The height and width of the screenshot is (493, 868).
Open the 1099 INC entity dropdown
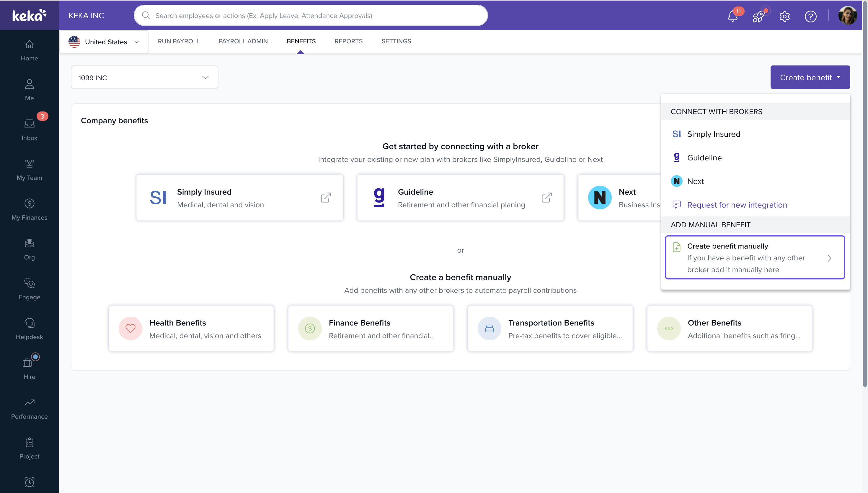pyautogui.click(x=144, y=78)
